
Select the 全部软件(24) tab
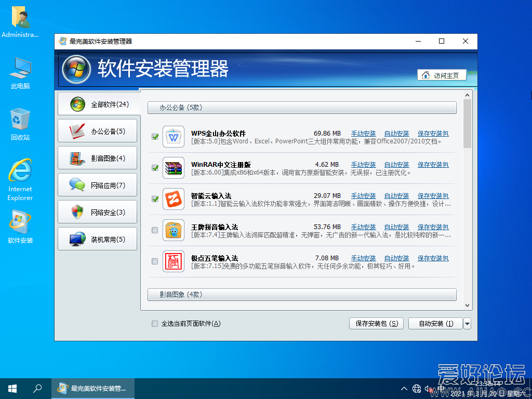tap(99, 104)
